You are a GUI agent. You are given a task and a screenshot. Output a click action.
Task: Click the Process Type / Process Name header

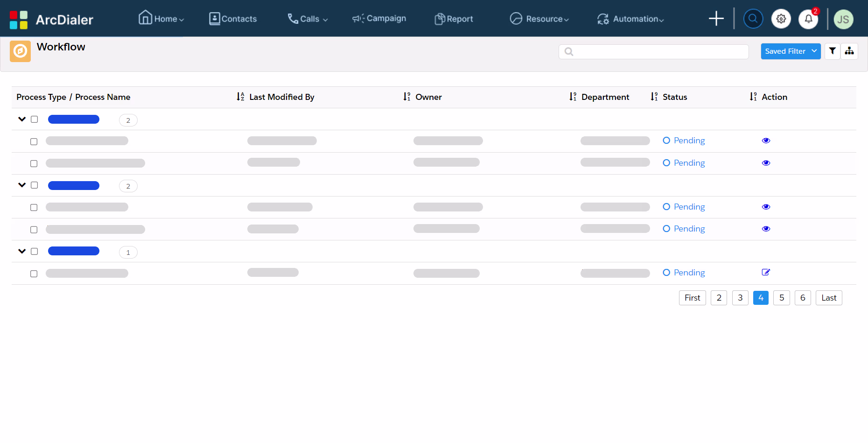(73, 97)
